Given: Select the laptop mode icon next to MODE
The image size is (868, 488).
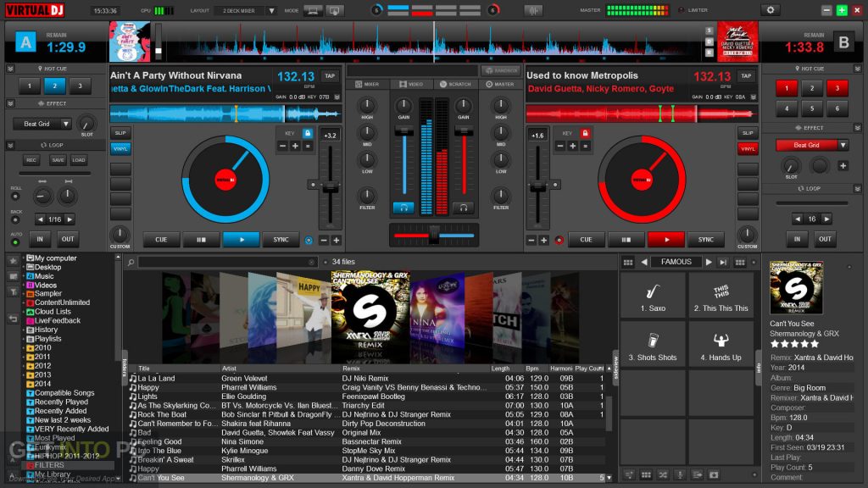Looking at the screenshot, I should click(312, 10).
